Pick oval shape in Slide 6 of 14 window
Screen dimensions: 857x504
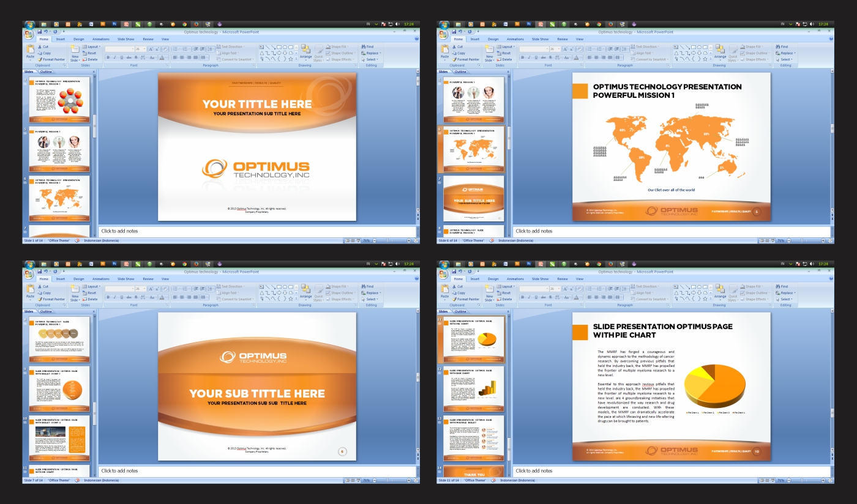[x=699, y=46]
